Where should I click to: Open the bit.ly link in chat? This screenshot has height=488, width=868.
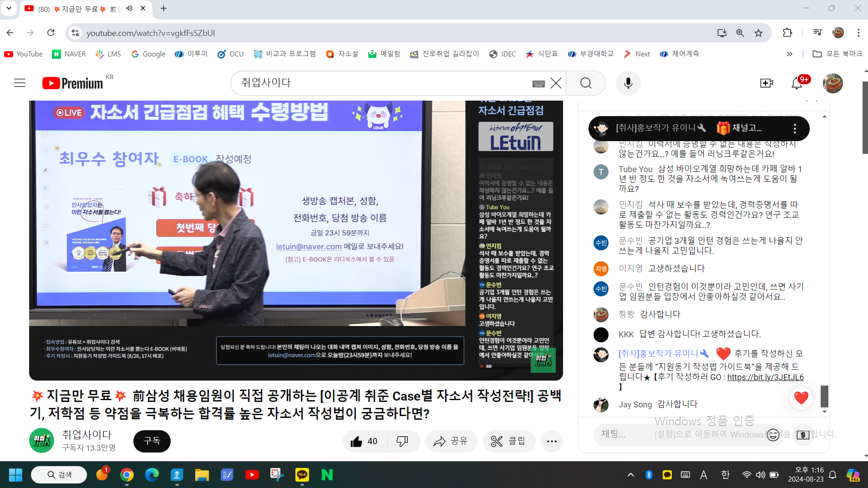765,377
